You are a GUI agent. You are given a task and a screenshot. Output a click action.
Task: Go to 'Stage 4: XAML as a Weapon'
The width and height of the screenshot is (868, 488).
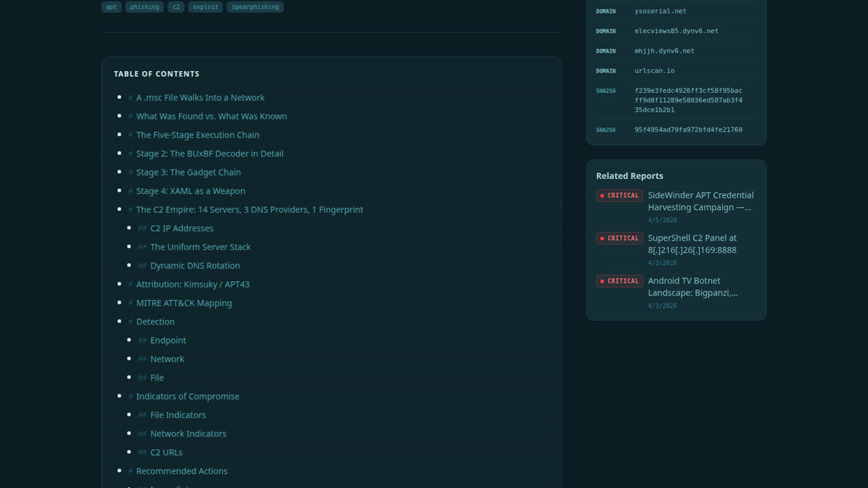[x=191, y=191]
